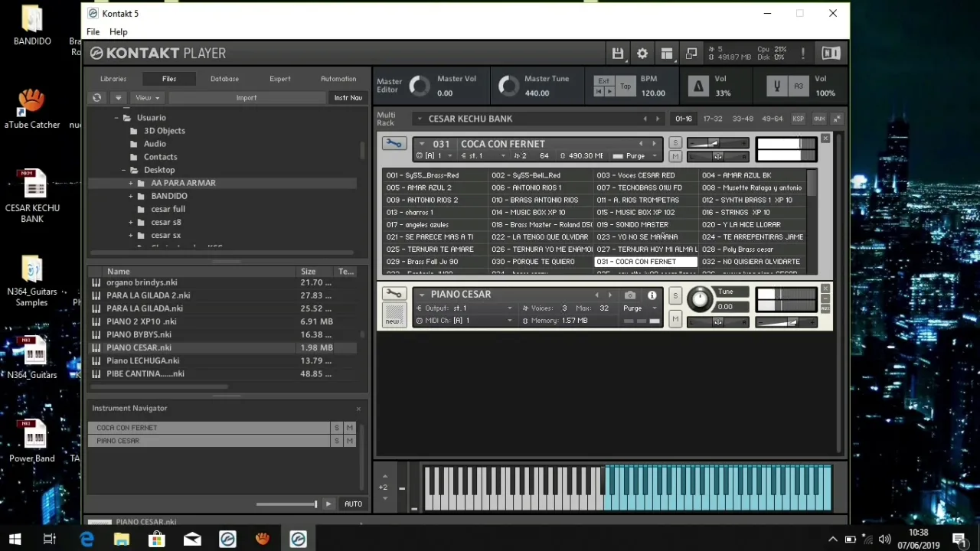
Task: Show PIANO CESAR info icon
Action: [652, 295]
